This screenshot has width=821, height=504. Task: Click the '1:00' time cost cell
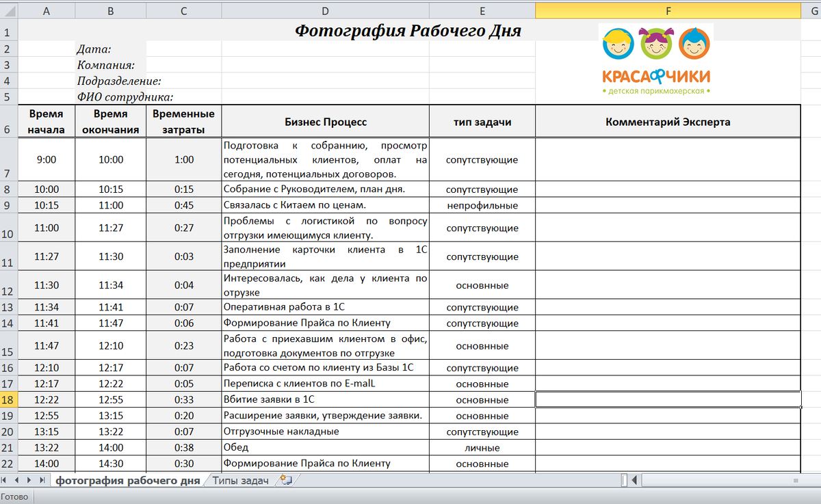pyautogui.click(x=183, y=159)
